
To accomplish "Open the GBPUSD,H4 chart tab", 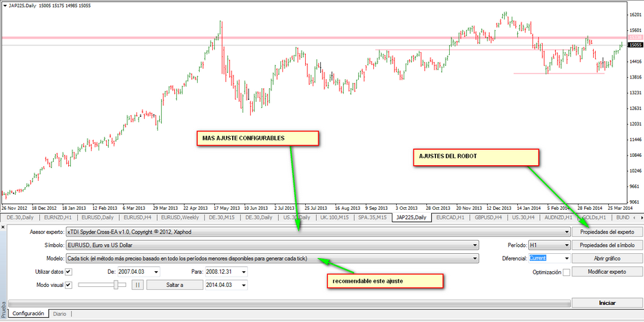I will coord(488,217).
